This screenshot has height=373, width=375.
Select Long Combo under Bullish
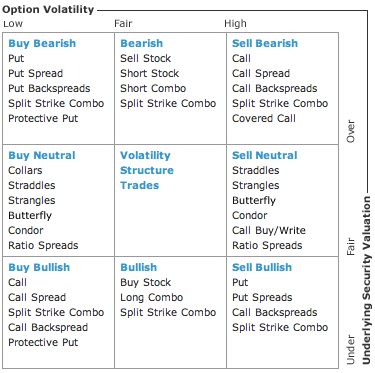152,297
